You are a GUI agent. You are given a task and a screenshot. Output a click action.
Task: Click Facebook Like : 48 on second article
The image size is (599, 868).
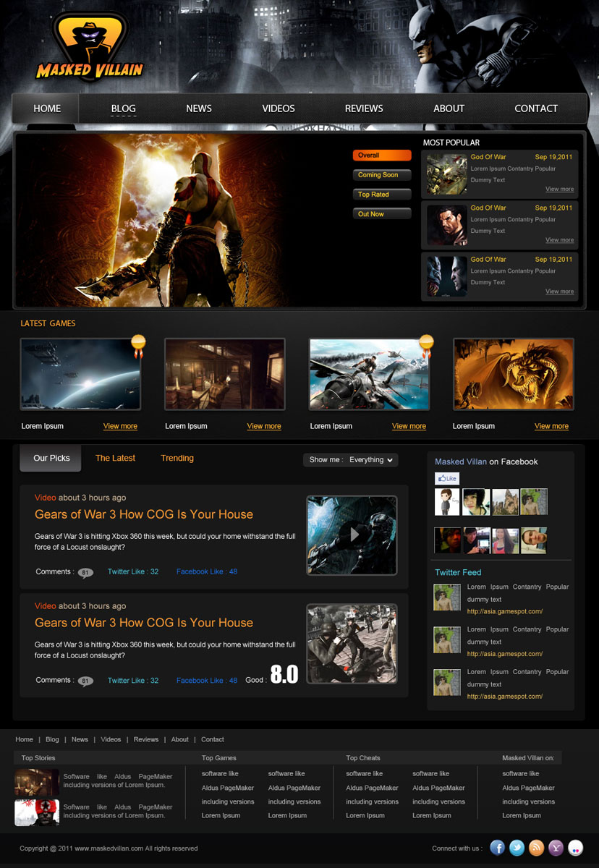tap(207, 681)
